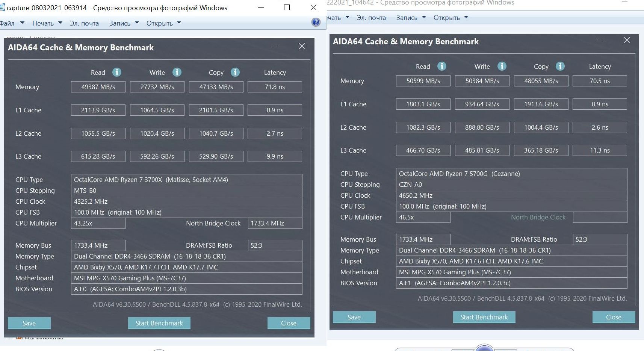Click the L1 Cache read value 1803.1 GB/s
644x351 pixels.
pos(423,104)
